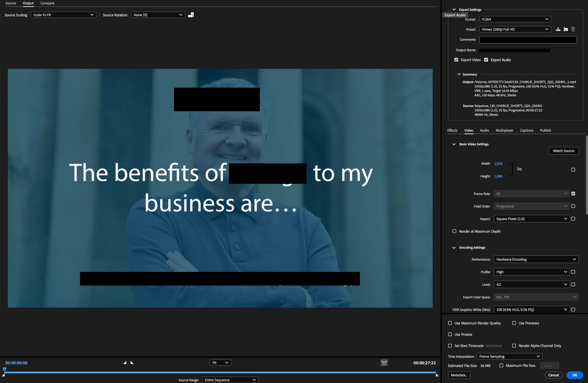Collapse the Encoding Settings section
The width and height of the screenshot is (588, 383).
point(454,248)
